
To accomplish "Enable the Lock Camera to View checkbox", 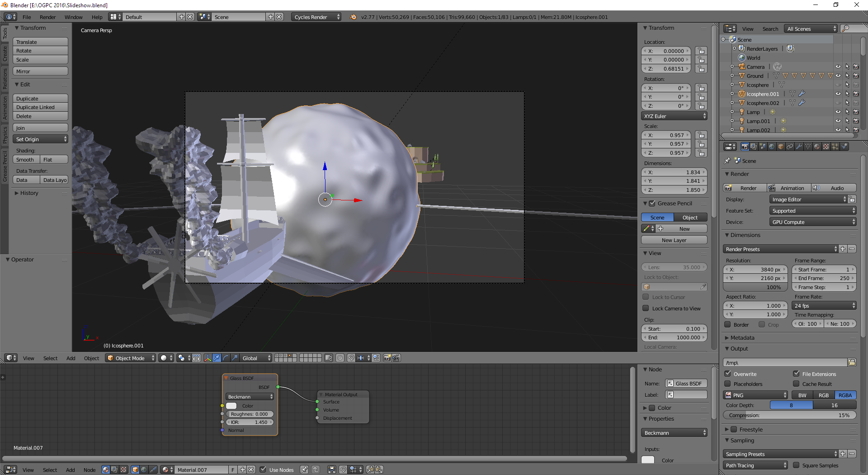I will pyautogui.click(x=646, y=309).
